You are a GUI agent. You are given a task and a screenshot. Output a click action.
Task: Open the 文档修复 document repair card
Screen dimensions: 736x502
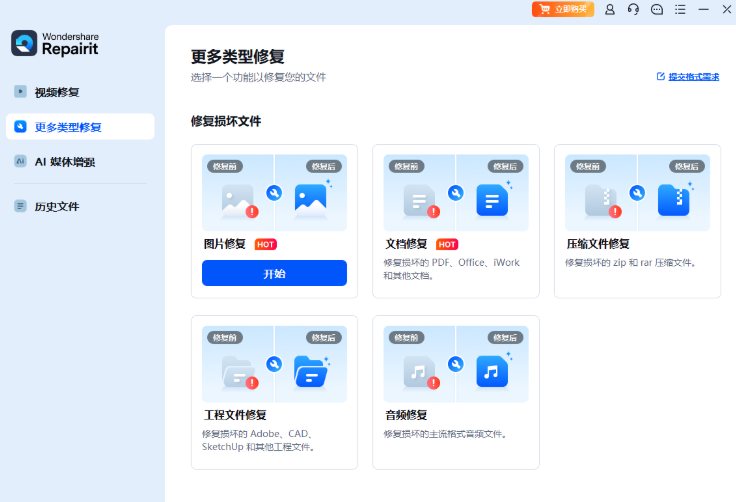[455, 220]
